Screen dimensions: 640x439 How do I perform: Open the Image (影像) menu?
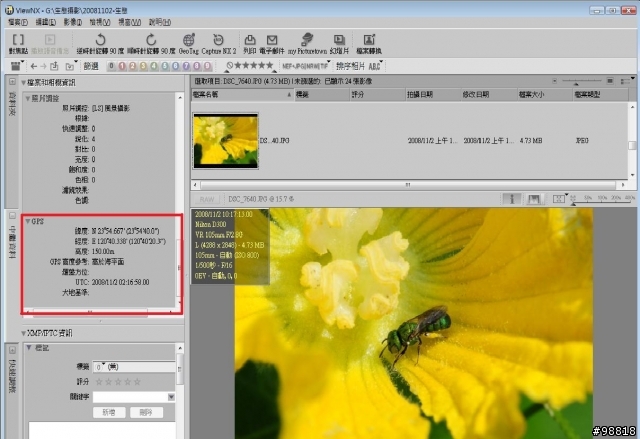click(x=73, y=22)
